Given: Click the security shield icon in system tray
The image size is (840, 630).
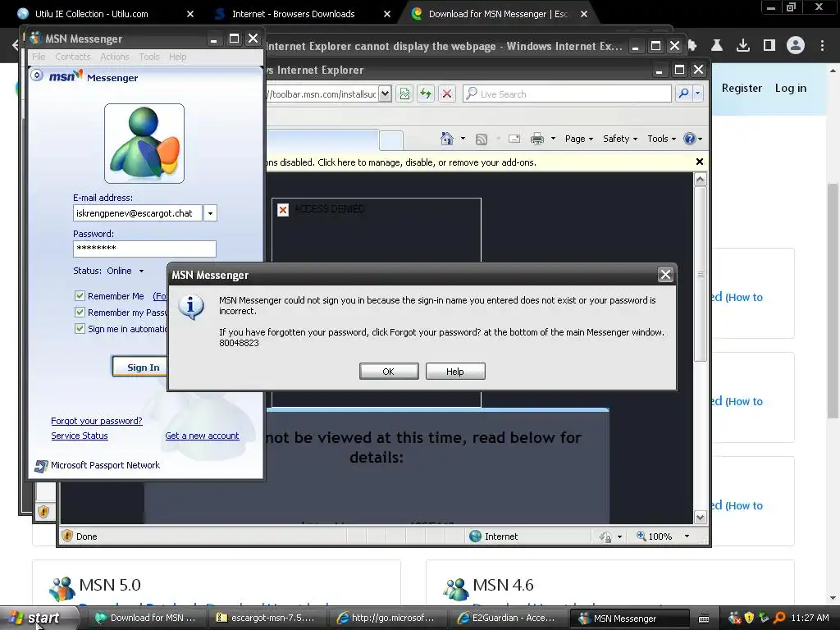Looking at the screenshot, I should 749,618.
